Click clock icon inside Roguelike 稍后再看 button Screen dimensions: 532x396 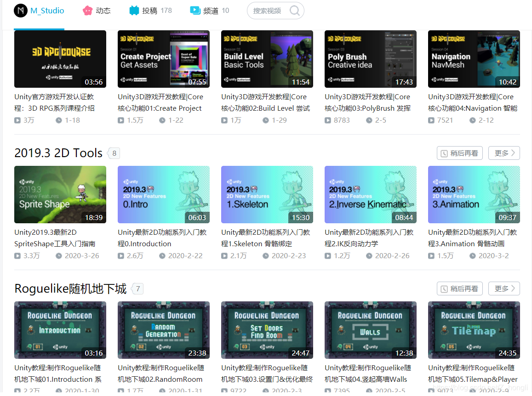click(444, 289)
